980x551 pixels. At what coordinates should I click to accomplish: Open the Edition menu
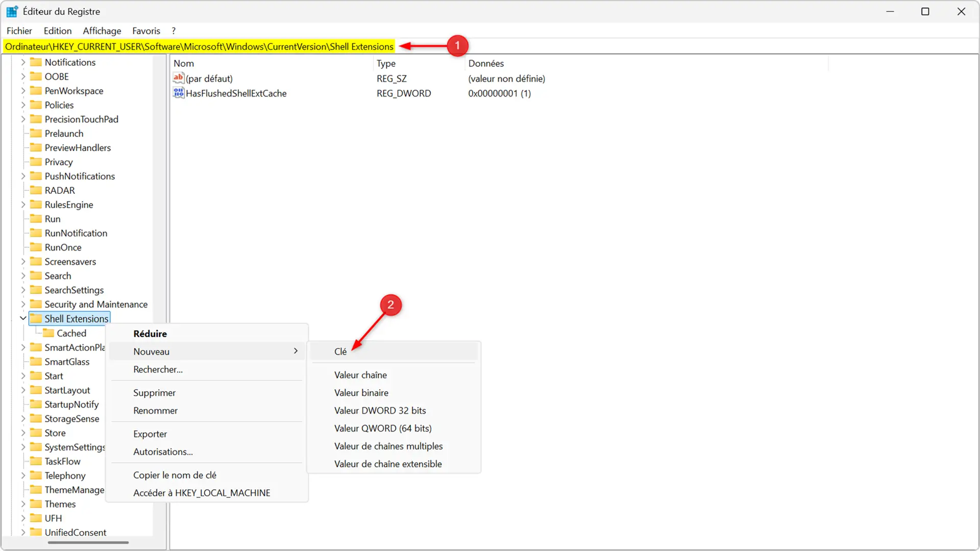tap(58, 31)
